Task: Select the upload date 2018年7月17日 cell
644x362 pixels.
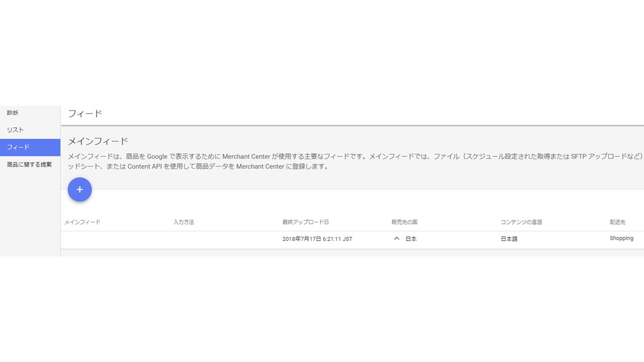Action: click(x=317, y=239)
